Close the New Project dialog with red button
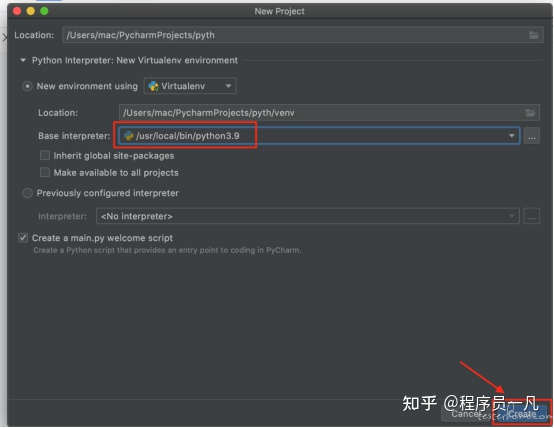The width and height of the screenshot is (554, 428). coord(17,11)
